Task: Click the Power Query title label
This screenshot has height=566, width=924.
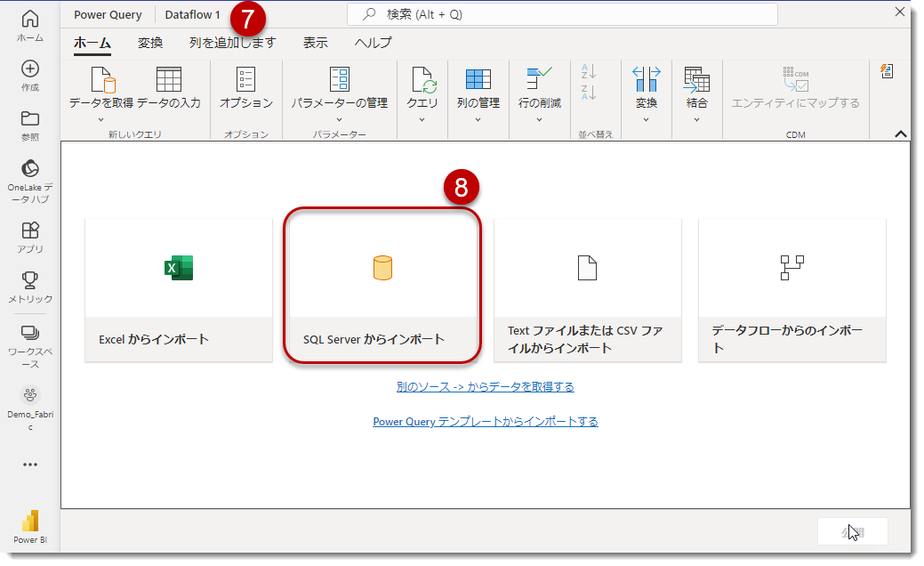Action: pyautogui.click(x=108, y=15)
